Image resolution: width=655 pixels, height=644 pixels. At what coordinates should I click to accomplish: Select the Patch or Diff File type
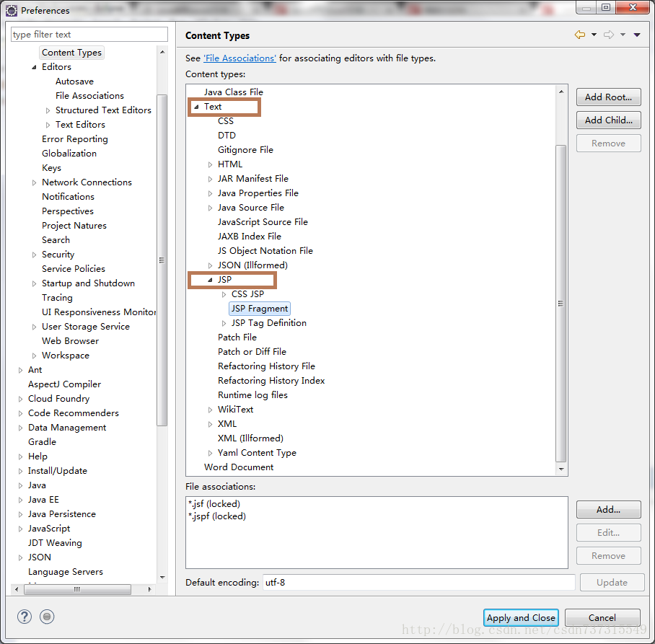pyautogui.click(x=252, y=352)
